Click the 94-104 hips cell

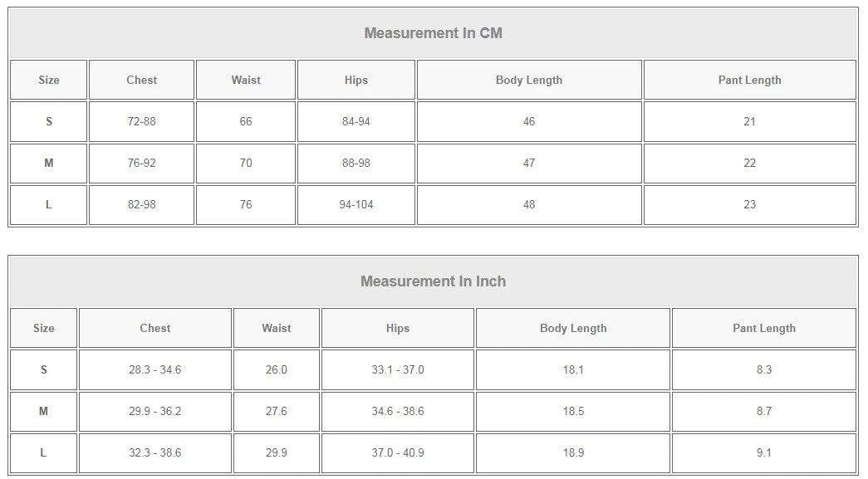tap(356, 205)
